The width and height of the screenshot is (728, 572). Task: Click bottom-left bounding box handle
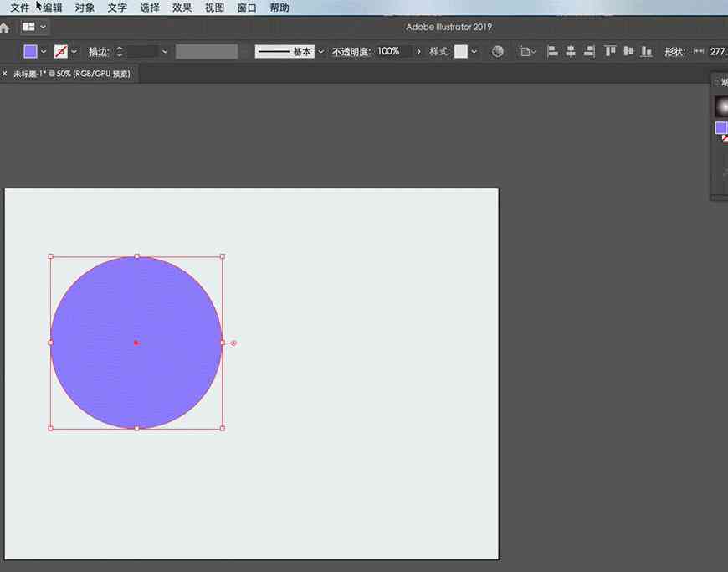tap(50, 429)
